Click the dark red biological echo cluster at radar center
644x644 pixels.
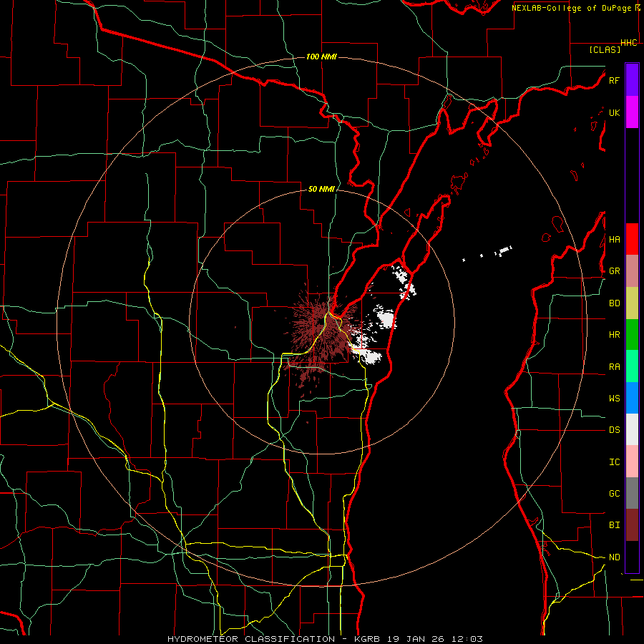pyautogui.click(x=321, y=333)
